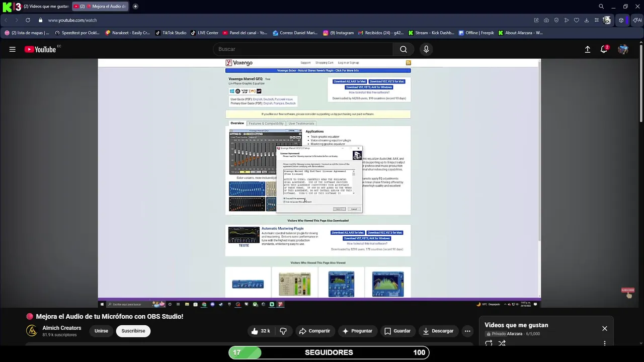Click Download VST, VST3, AAX for Windows
Viewport: 644px width, 362px height.
tap(369, 87)
